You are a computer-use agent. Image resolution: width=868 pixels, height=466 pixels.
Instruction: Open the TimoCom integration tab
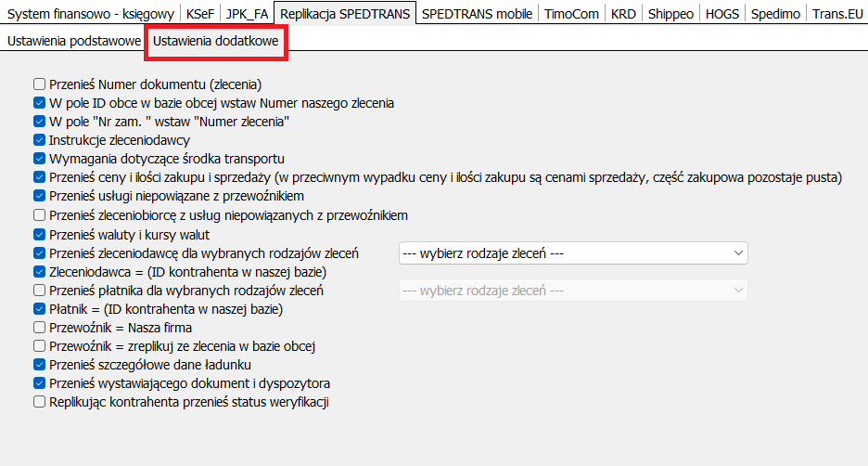(571, 14)
